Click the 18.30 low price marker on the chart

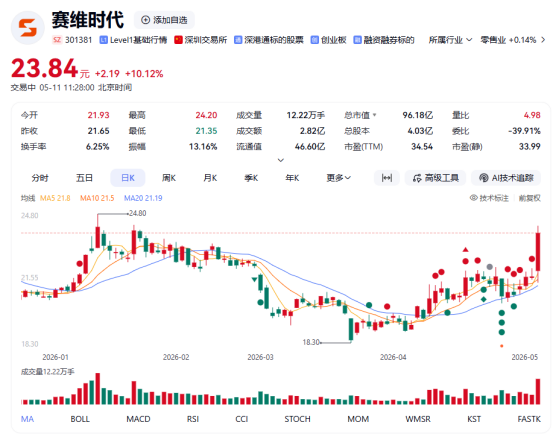[311, 342]
